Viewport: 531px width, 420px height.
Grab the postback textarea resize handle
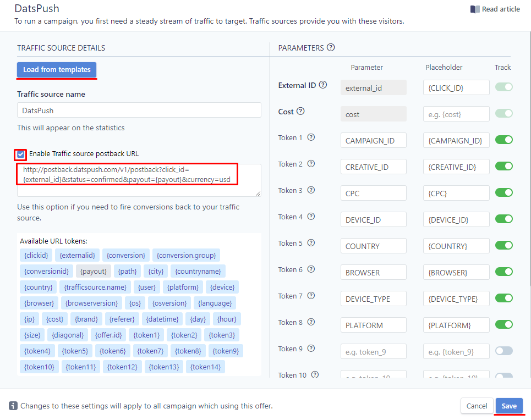point(258,194)
